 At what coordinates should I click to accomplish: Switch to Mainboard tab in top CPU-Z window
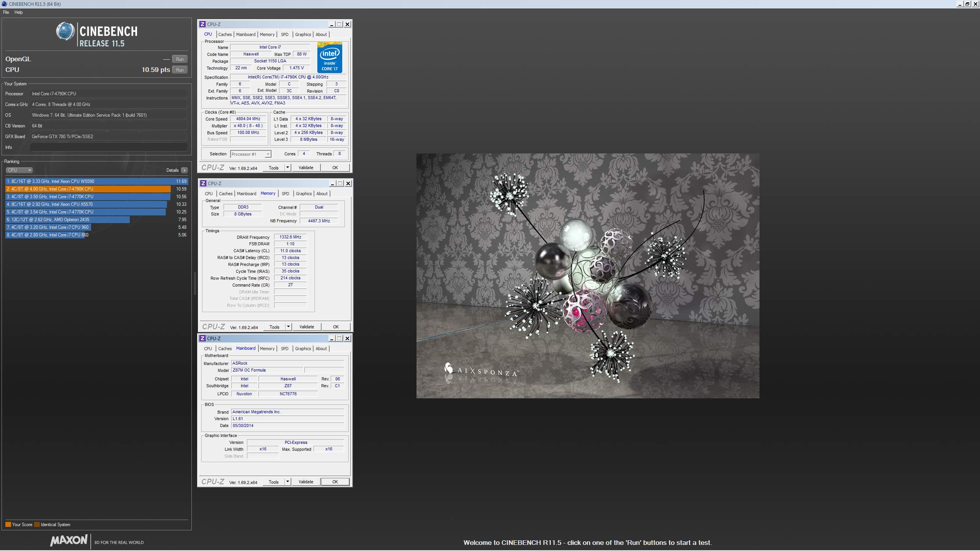[x=246, y=34]
